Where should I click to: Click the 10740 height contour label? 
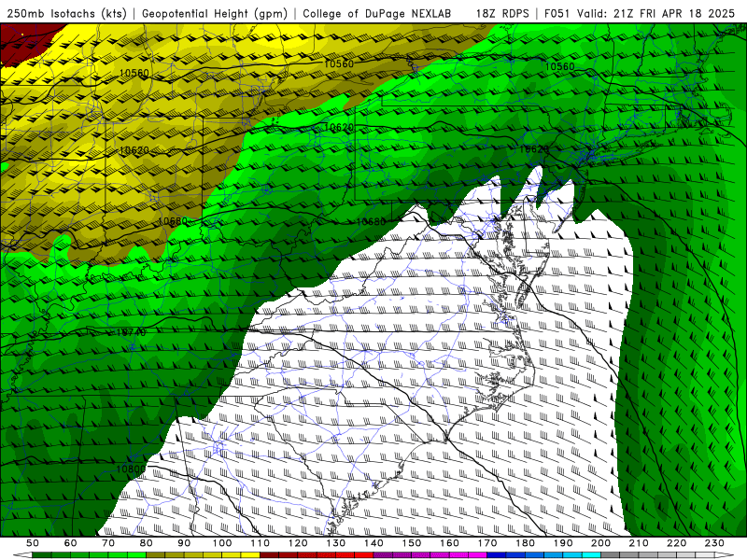131,332
